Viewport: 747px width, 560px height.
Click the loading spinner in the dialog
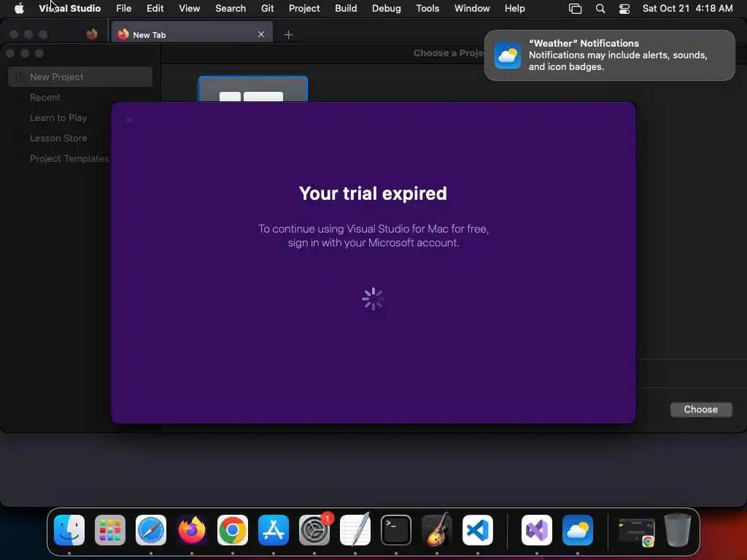click(373, 299)
